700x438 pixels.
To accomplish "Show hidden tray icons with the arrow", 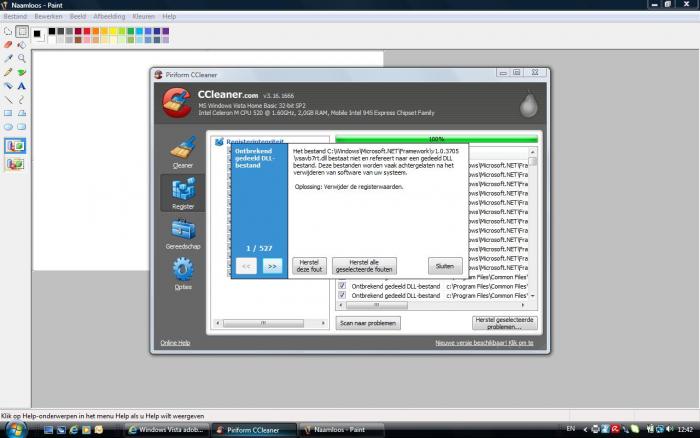I will pos(585,430).
